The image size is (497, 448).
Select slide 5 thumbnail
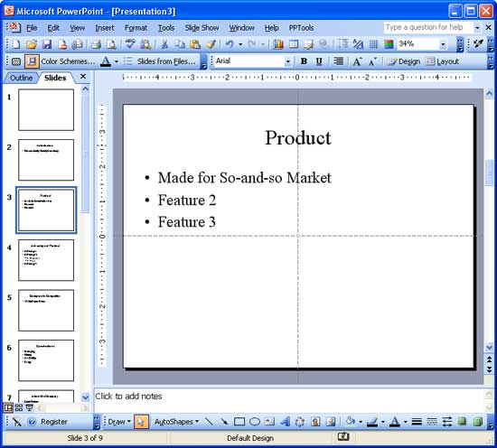[x=46, y=310]
